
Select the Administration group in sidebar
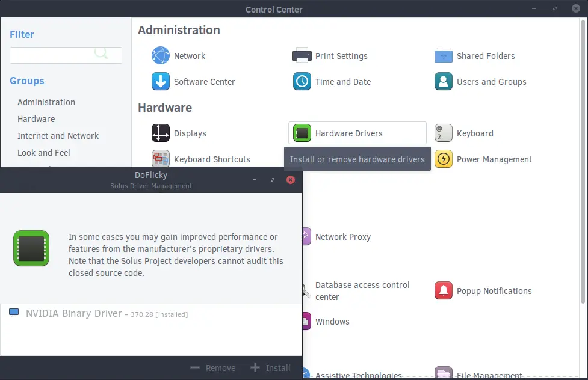[46, 102]
